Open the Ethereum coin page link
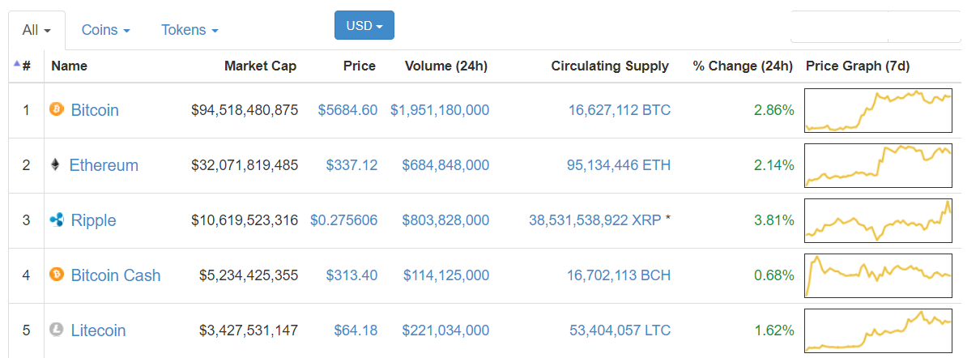Viewport: 980px width, 358px height. (x=104, y=165)
